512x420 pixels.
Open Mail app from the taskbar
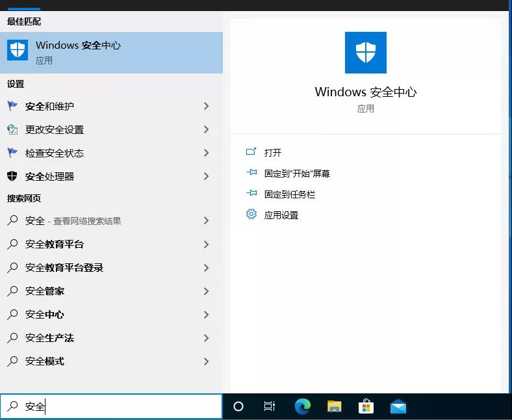pos(398,406)
